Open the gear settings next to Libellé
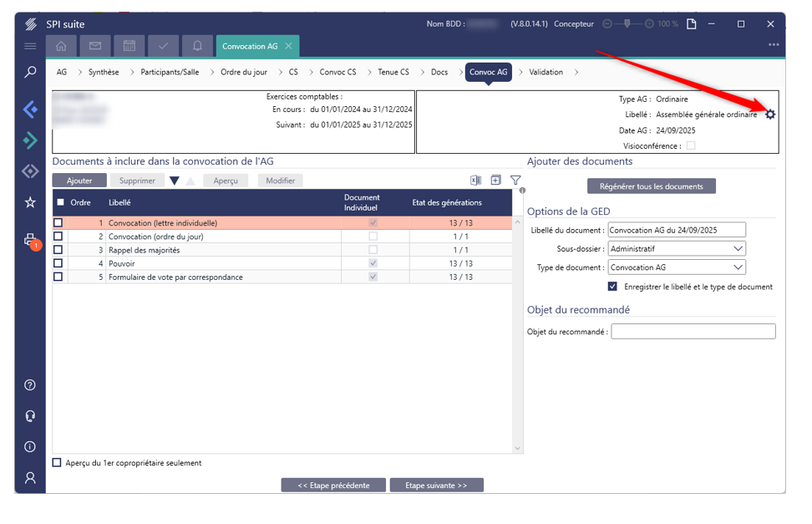 pos(770,114)
